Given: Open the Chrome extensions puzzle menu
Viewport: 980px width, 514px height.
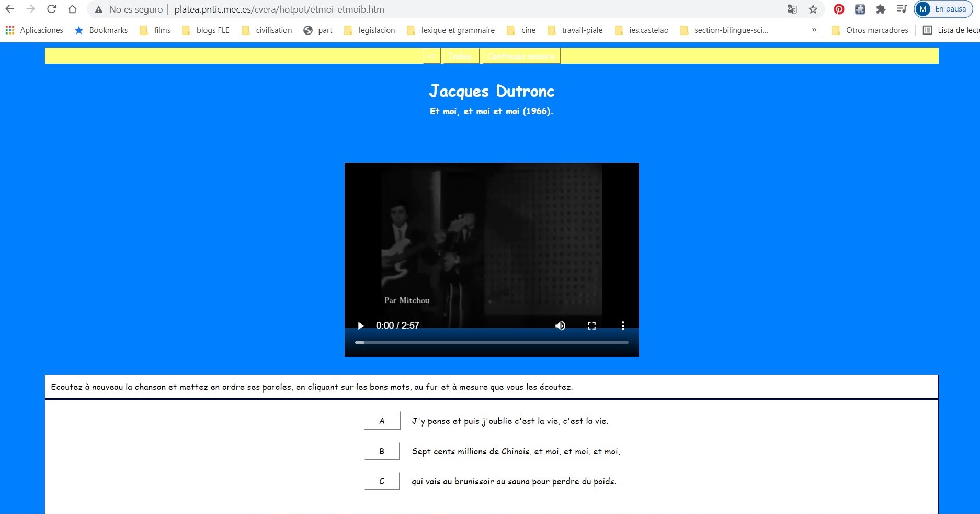Looking at the screenshot, I should [x=881, y=9].
